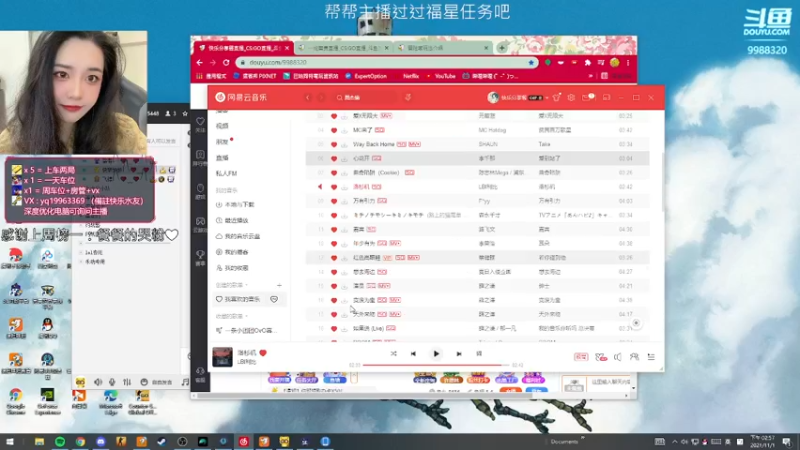Close the first Chrome tab

tap(287, 48)
